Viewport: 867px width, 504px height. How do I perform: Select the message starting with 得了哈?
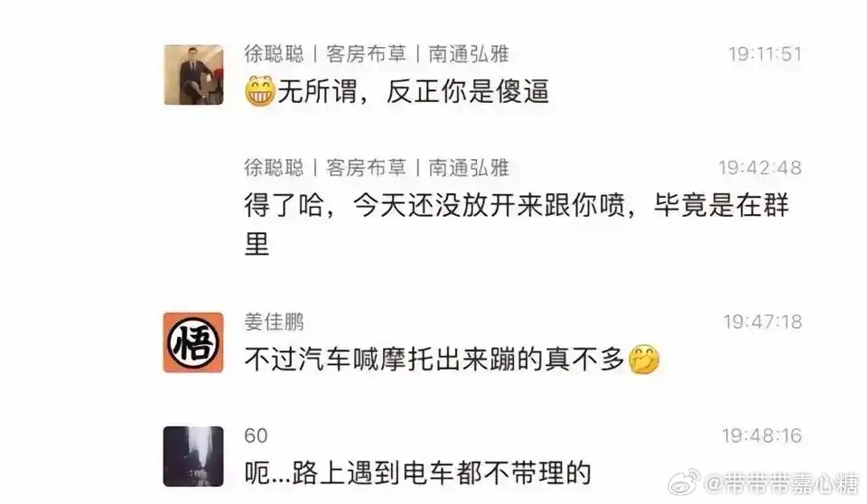[517, 223]
